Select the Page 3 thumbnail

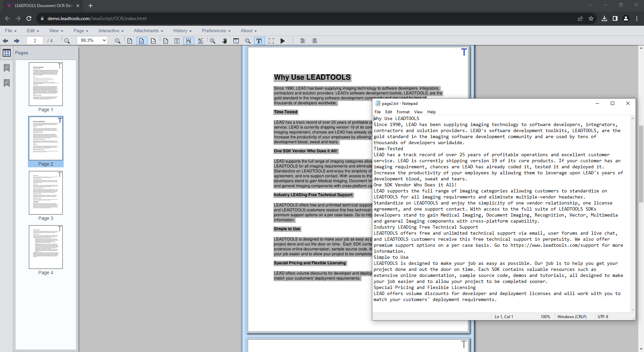click(46, 193)
